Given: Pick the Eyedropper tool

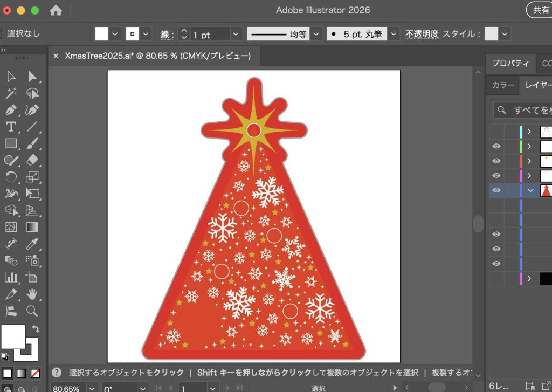Looking at the screenshot, I should [x=32, y=244].
